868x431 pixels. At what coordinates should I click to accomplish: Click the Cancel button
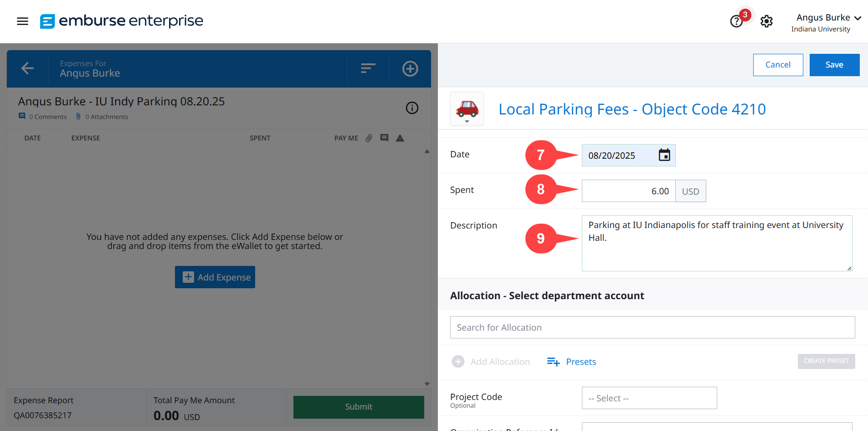point(778,65)
